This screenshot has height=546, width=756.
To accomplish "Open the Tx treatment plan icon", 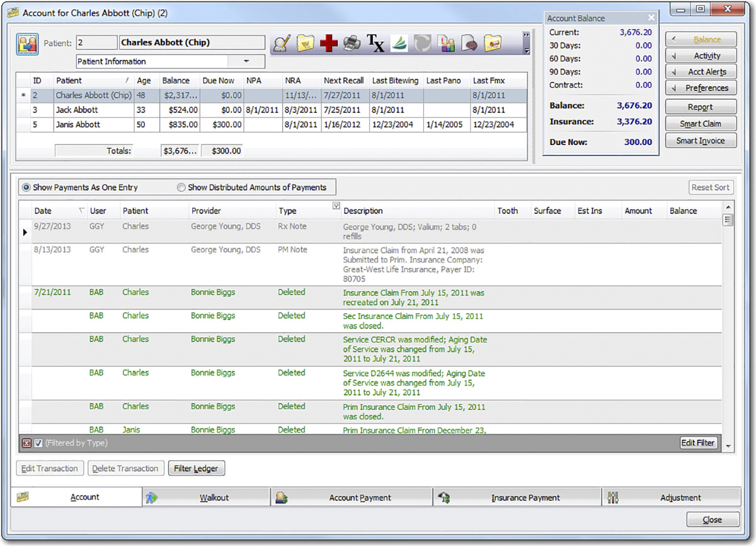I will [x=375, y=43].
